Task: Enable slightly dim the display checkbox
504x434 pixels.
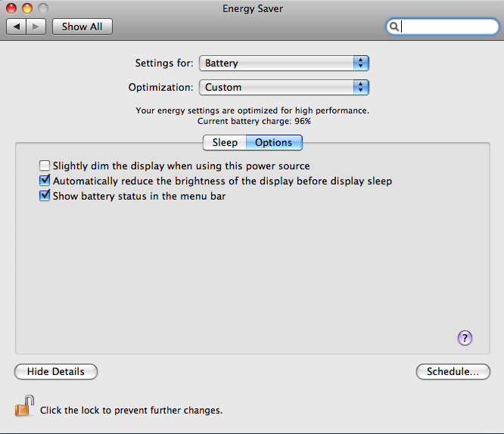Action: (x=45, y=166)
